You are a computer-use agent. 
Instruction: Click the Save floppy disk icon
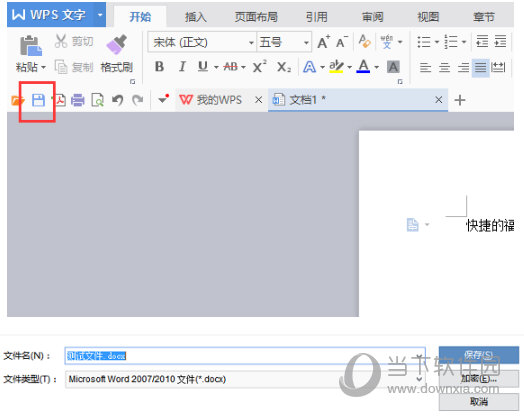[x=38, y=100]
